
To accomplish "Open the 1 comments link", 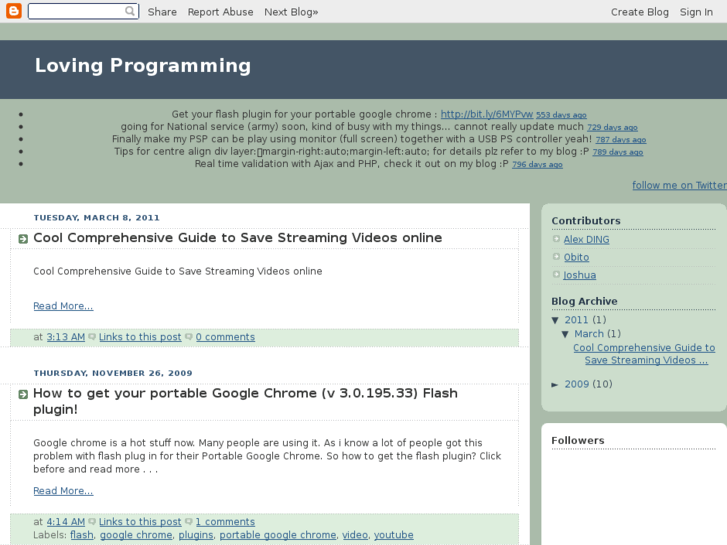I will click(x=225, y=522).
